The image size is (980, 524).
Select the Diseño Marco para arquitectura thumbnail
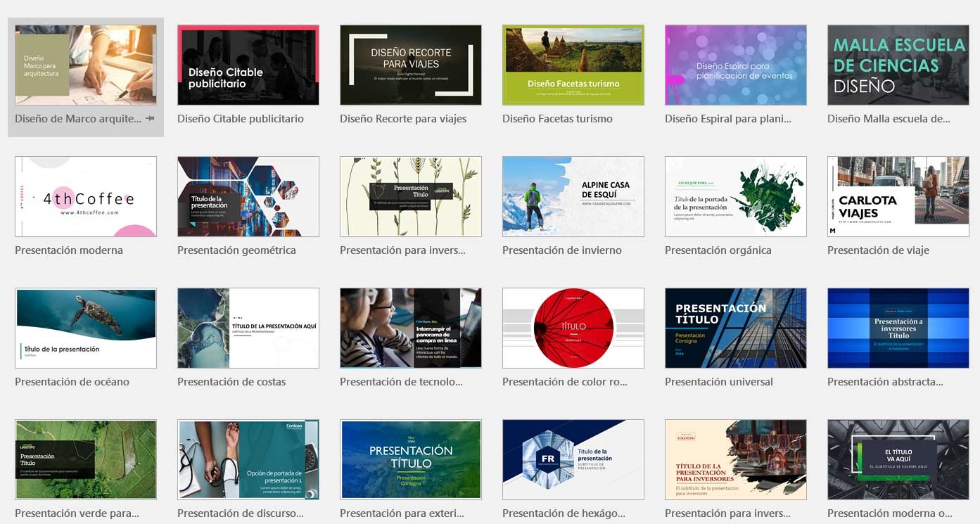[x=86, y=65]
